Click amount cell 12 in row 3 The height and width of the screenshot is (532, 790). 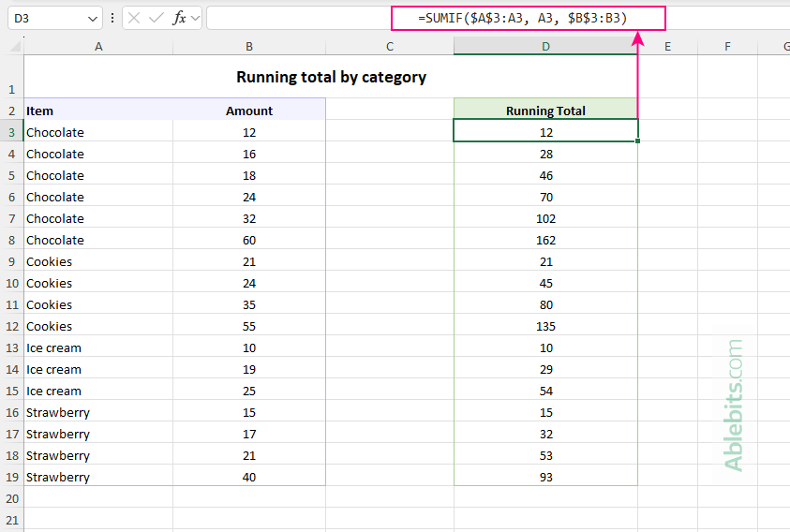point(249,132)
